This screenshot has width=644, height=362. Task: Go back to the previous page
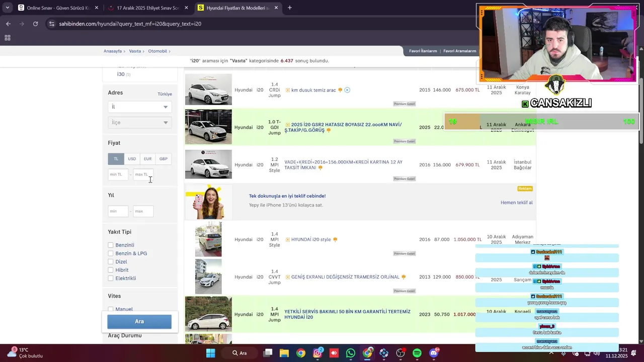coord(8,24)
